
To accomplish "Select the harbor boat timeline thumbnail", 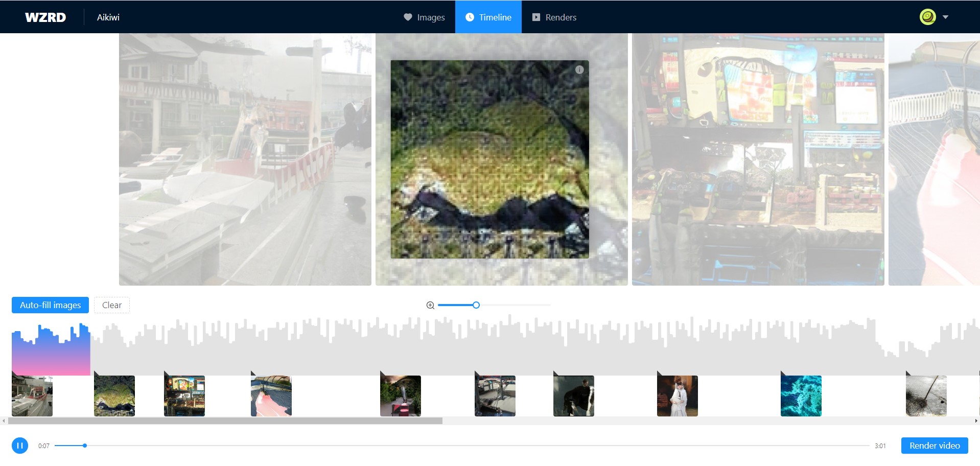I will (32, 396).
